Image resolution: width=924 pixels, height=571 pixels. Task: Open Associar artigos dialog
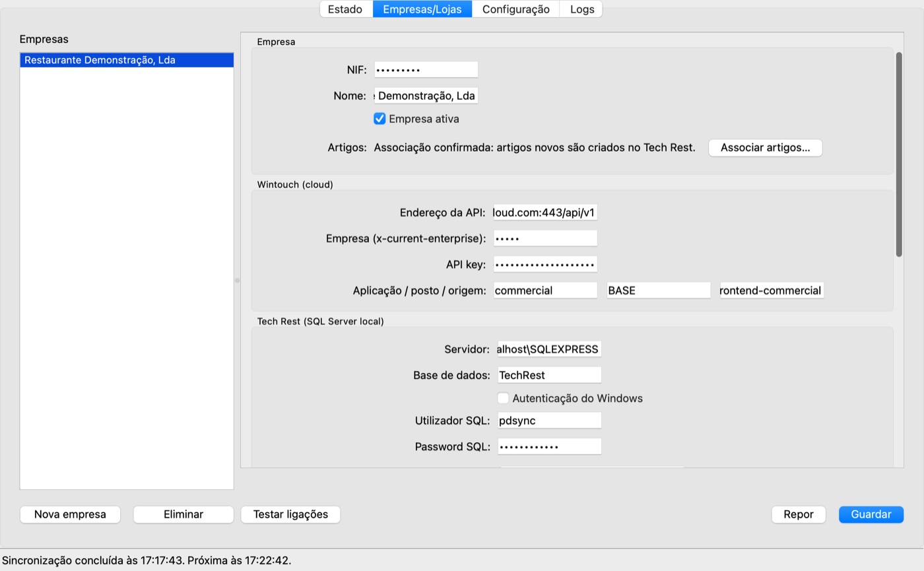click(x=765, y=148)
